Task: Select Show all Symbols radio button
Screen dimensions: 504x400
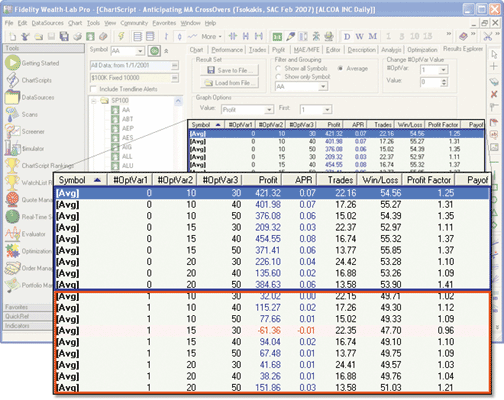Action: point(278,68)
